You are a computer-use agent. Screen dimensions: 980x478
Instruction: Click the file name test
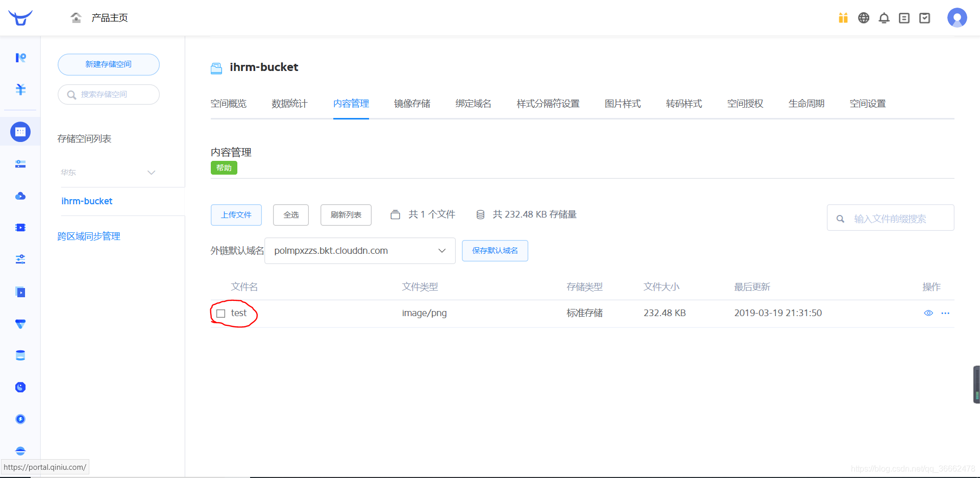pyautogui.click(x=239, y=313)
